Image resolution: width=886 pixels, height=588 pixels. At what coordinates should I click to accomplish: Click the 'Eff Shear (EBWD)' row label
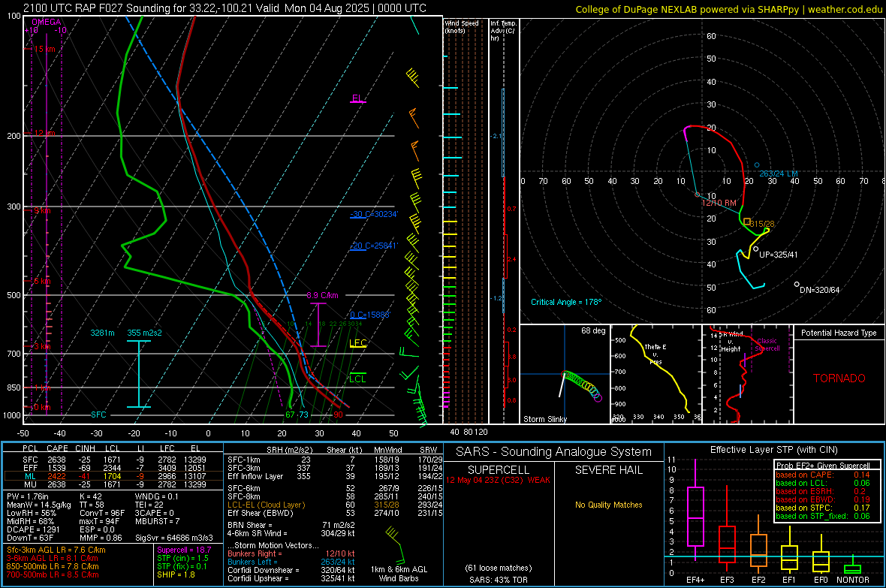260,513
